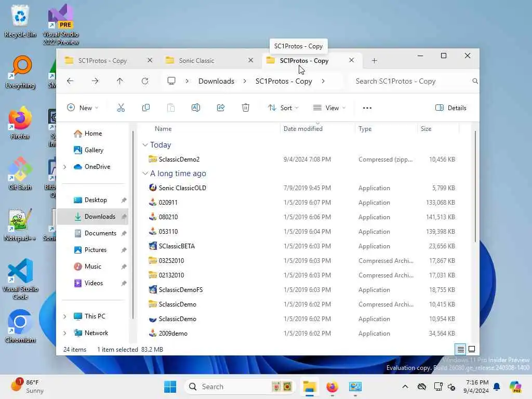Select the Firefox desktop shortcut
The height and width of the screenshot is (399, 532).
pyautogui.click(x=20, y=123)
